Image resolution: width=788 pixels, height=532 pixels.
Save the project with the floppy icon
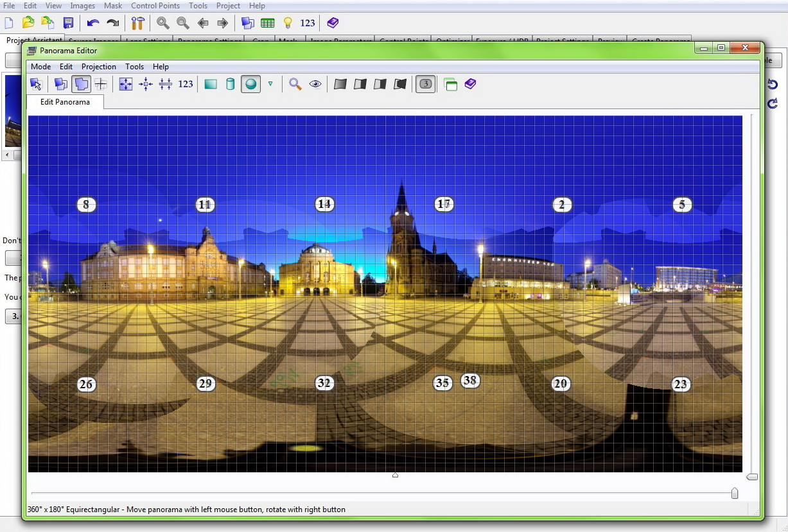click(x=68, y=23)
